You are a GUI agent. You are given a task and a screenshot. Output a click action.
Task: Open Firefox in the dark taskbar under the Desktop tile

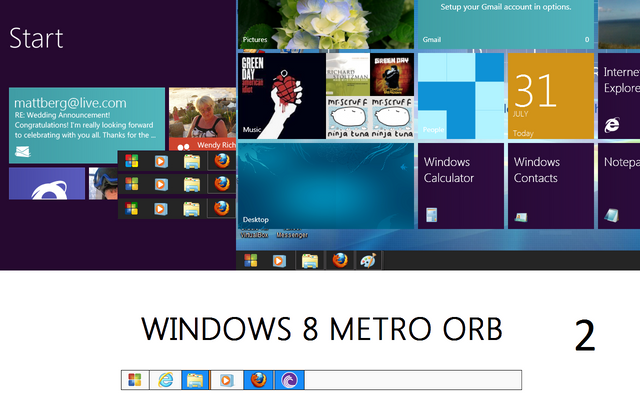(340, 260)
